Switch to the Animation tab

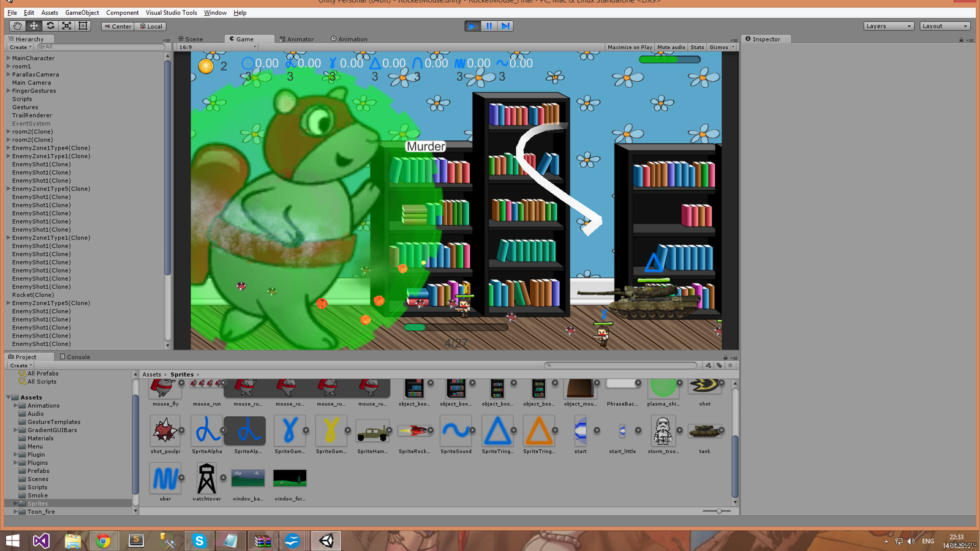click(x=349, y=39)
